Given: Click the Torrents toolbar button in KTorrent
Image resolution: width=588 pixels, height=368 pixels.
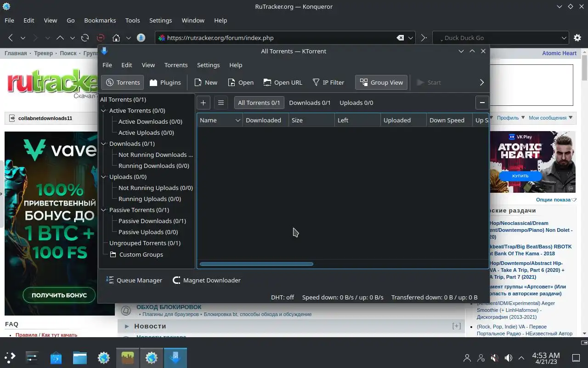Looking at the screenshot, I should click(x=123, y=82).
